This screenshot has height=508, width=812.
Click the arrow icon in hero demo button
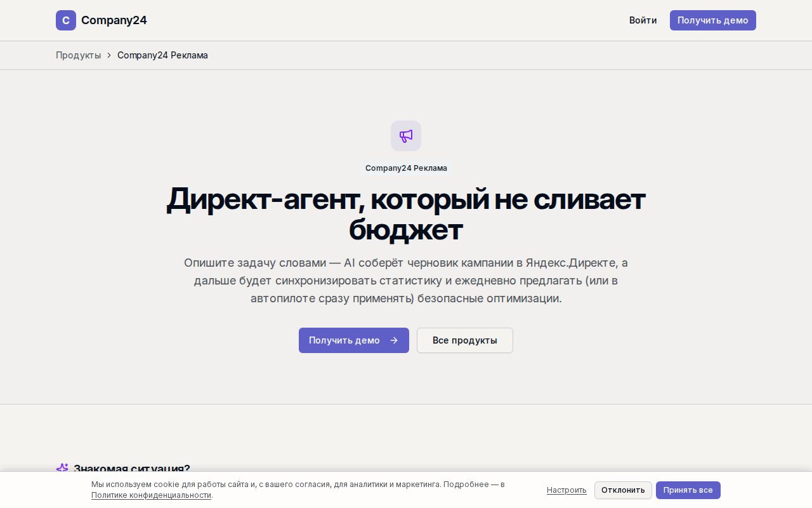click(x=394, y=340)
